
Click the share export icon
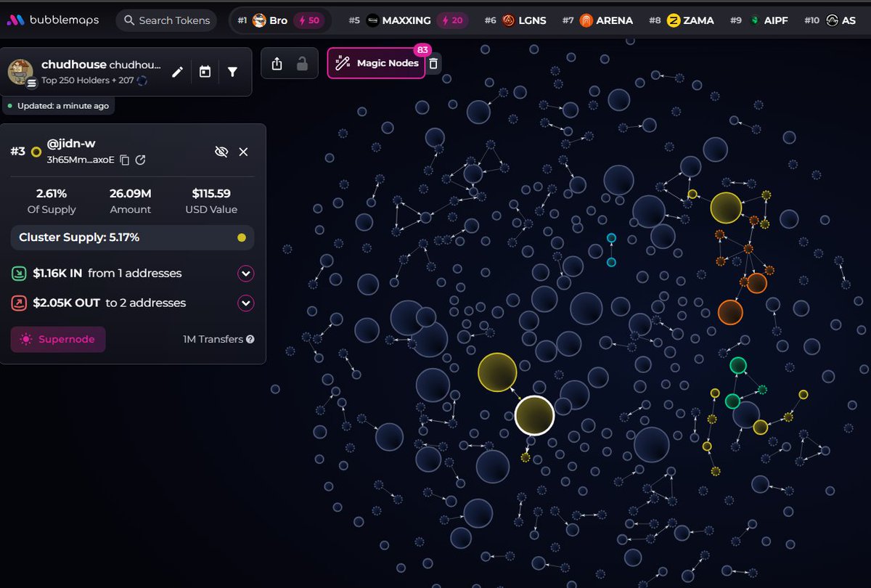pos(277,64)
